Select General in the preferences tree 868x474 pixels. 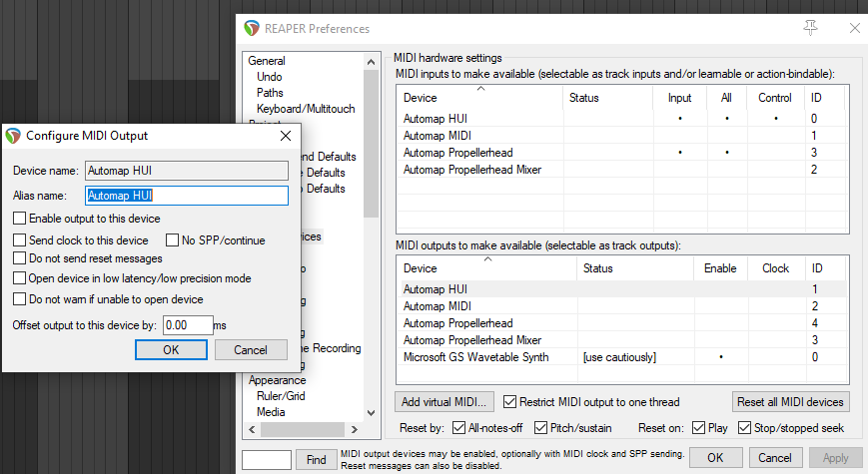pyautogui.click(x=267, y=61)
